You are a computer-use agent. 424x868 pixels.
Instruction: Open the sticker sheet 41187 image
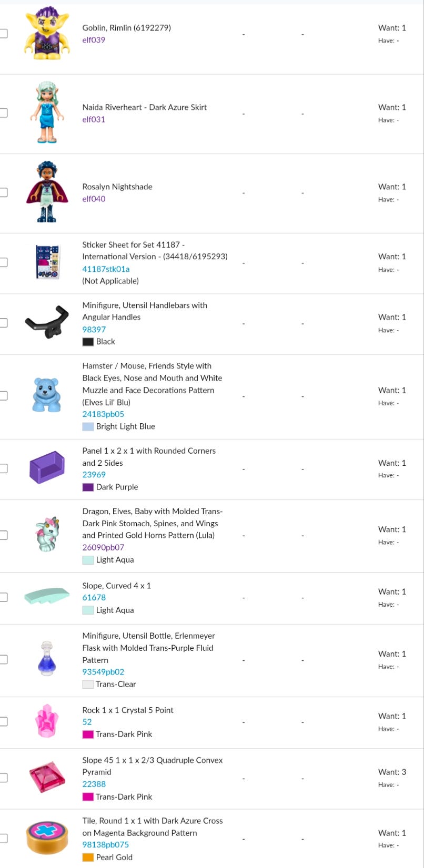(x=47, y=262)
